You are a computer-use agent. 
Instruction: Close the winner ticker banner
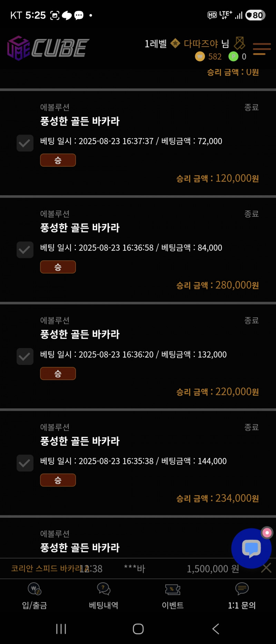tap(266, 568)
